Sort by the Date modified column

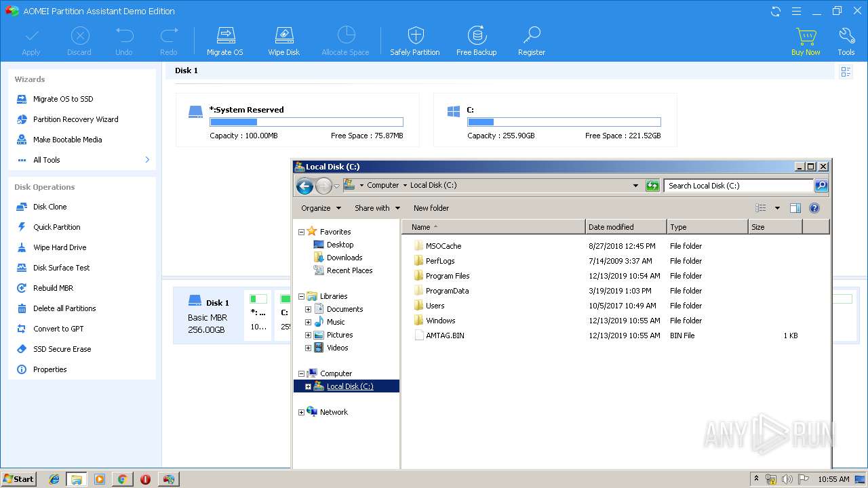point(626,227)
